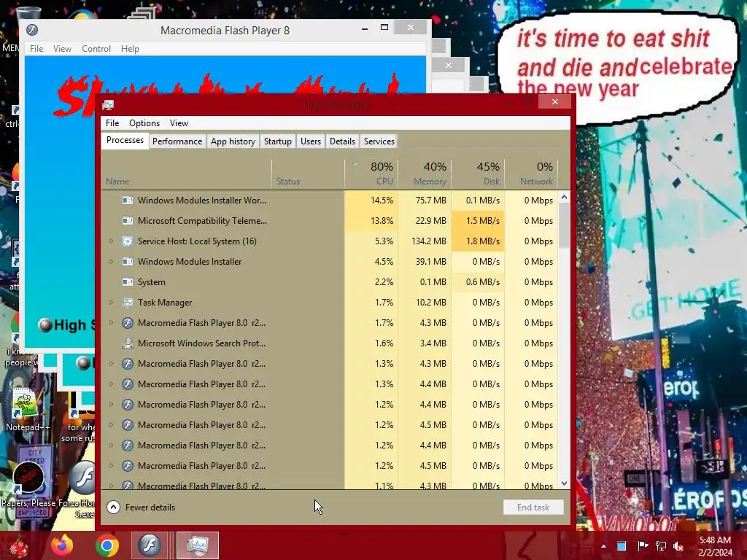Click Flash Player process icon at 1.7% CPU

point(127,323)
